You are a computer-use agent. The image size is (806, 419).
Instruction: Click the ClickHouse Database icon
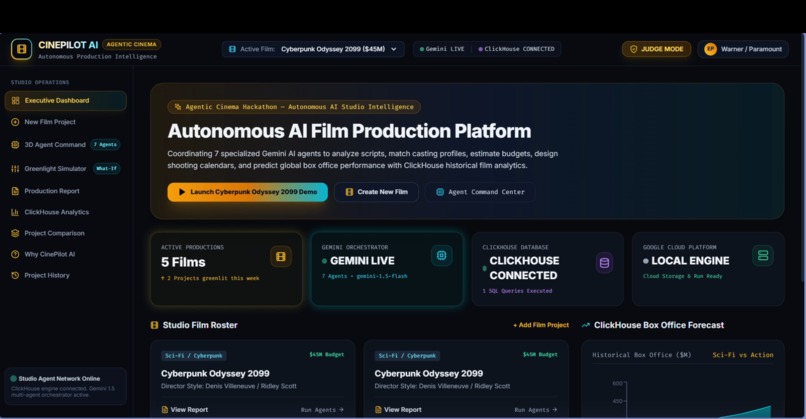tap(604, 263)
